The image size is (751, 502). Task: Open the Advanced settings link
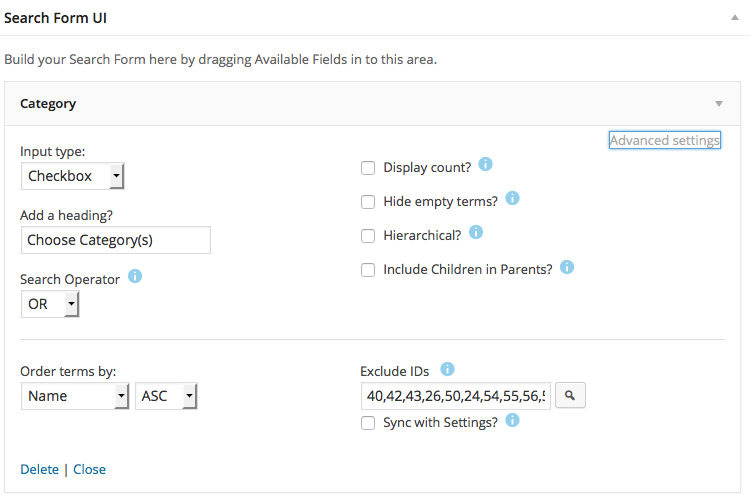point(664,140)
